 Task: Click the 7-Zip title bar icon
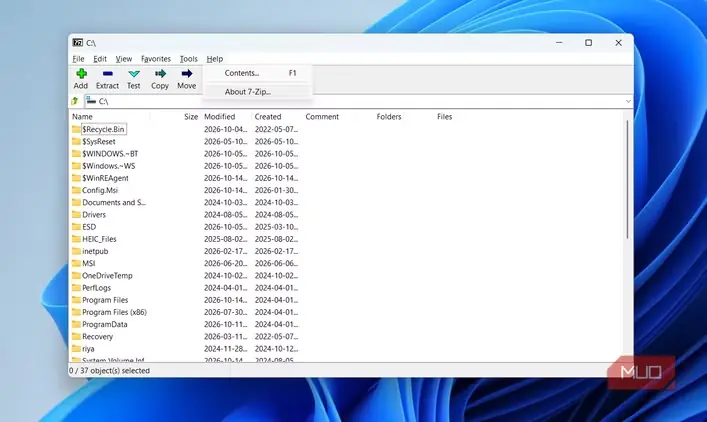(78, 43)
